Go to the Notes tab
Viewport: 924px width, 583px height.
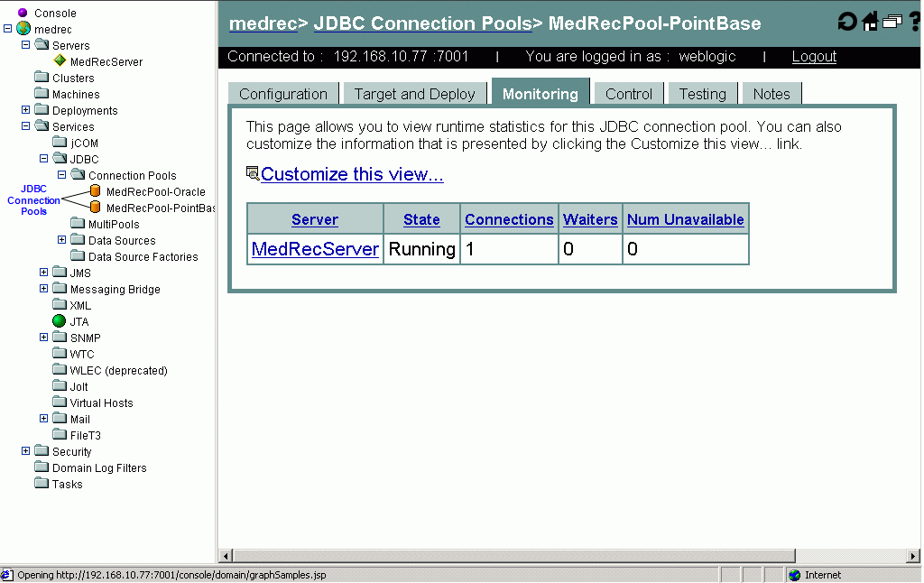[772, 94]
